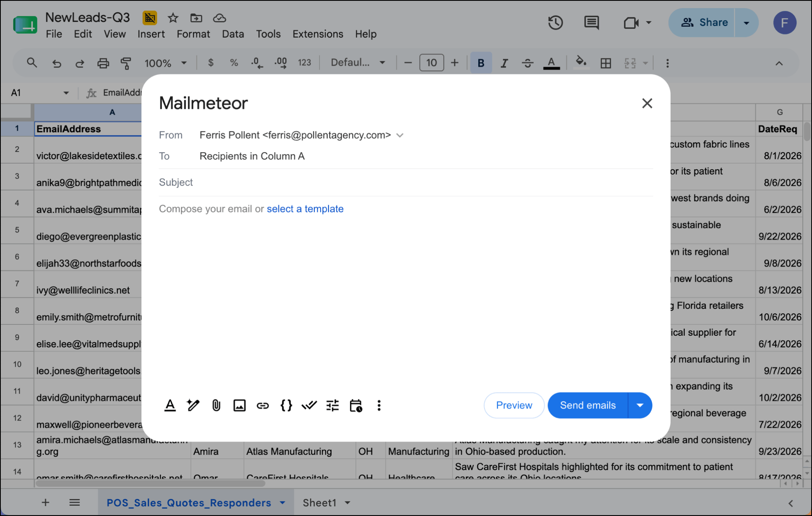The image size is (812, 516).
Task: Toggle bold formatting
Action: [x=481, y=63]
